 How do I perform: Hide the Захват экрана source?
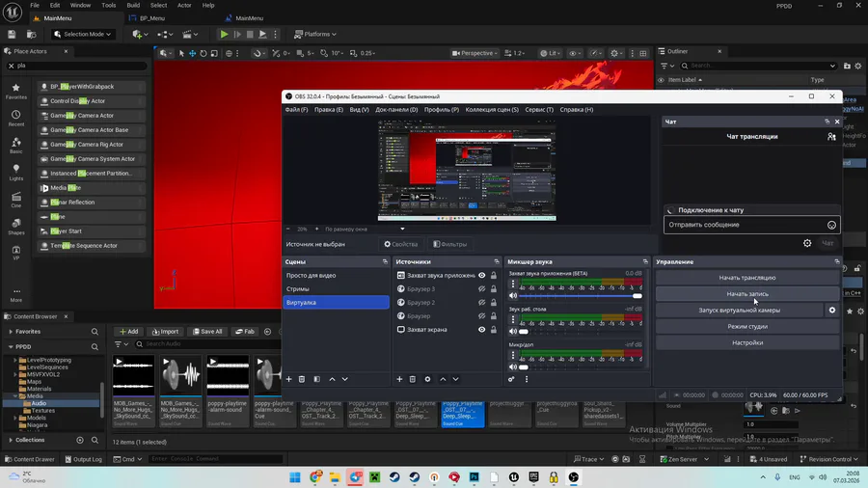click(x=481, y=330)
